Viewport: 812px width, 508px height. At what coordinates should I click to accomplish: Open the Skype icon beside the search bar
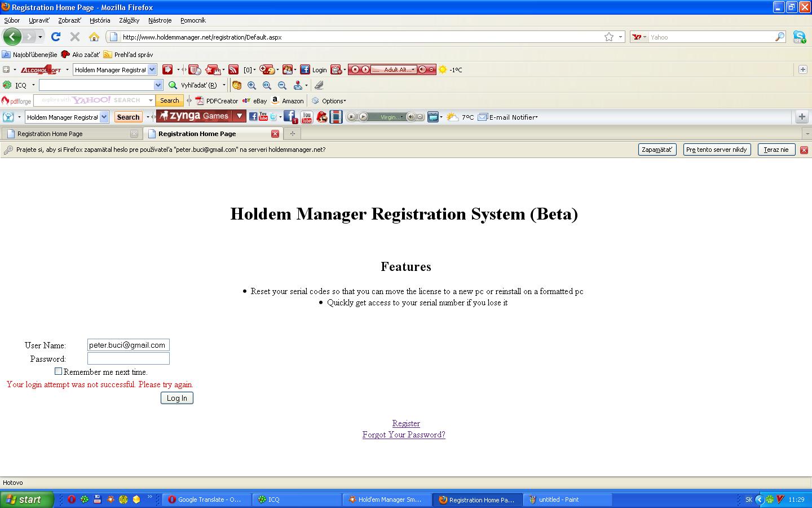[799, 37]
